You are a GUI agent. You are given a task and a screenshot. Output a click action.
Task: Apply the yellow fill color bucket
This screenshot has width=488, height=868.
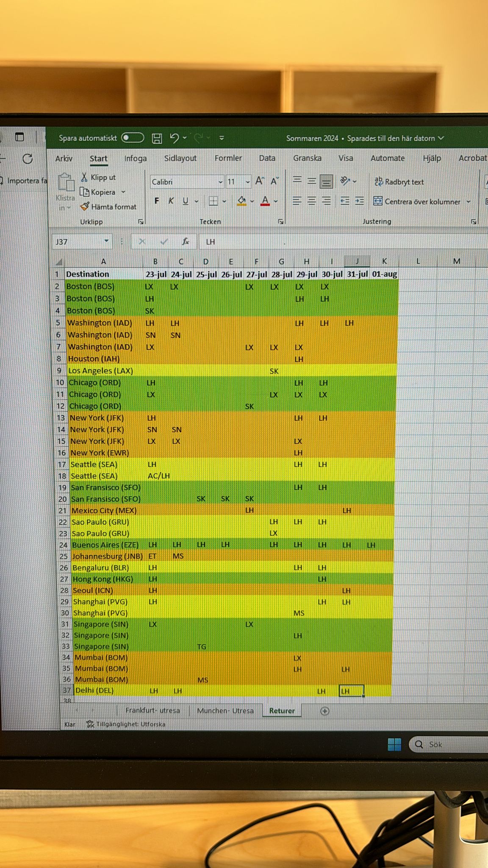tap(241, 201)
